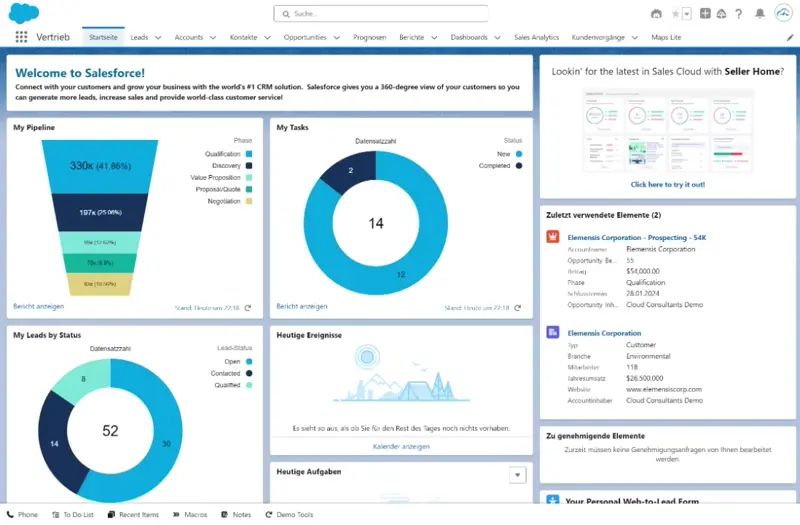Click the 197k Discovery funnel segment
This screenshot has width=800, height=525.
100,212
